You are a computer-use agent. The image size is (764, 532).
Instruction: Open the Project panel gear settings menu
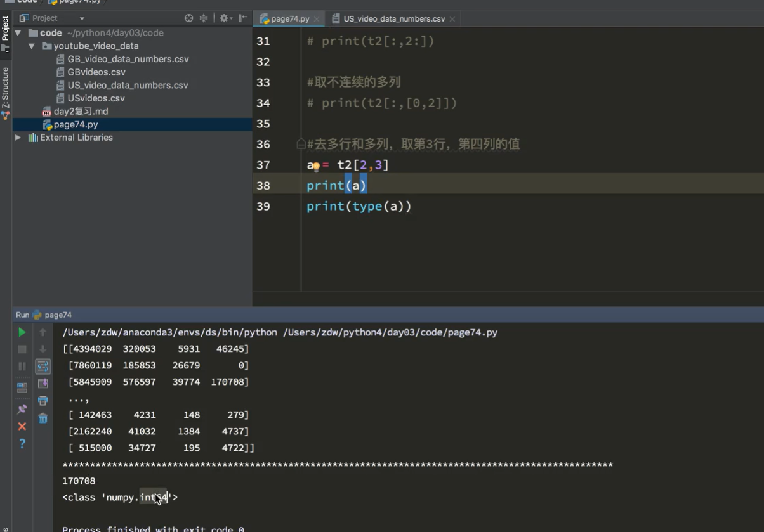click(225, 18)
